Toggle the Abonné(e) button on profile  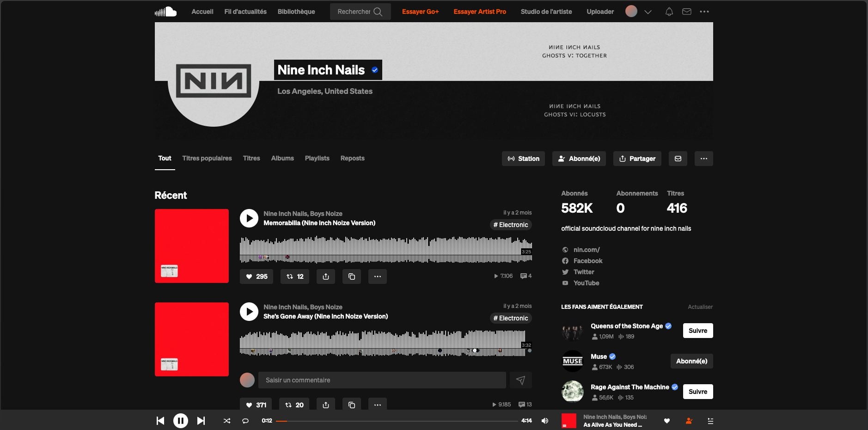[x=579, y=159]
